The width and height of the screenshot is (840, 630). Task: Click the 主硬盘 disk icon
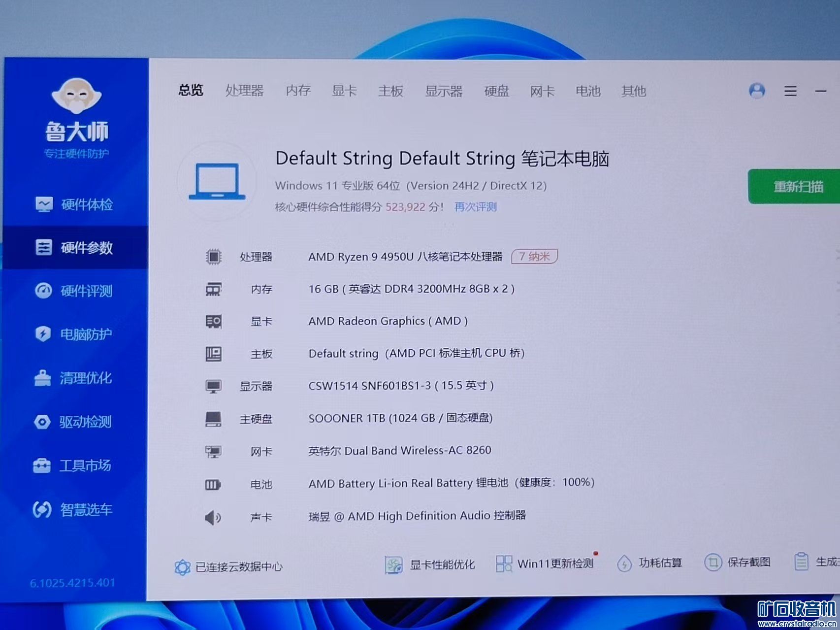pyautogui.click(x=213, y=419)
